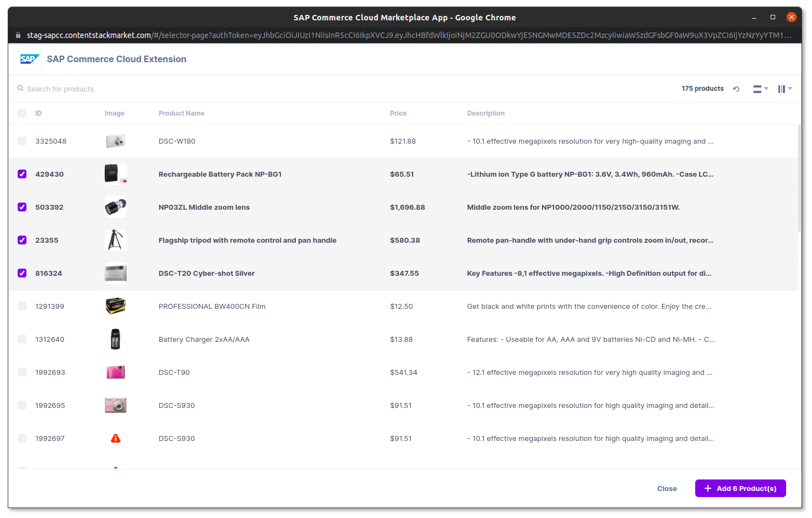Click the search magnifier icon
The height and width of the screenshot is (518, 812).
click(x=20, y=88)
